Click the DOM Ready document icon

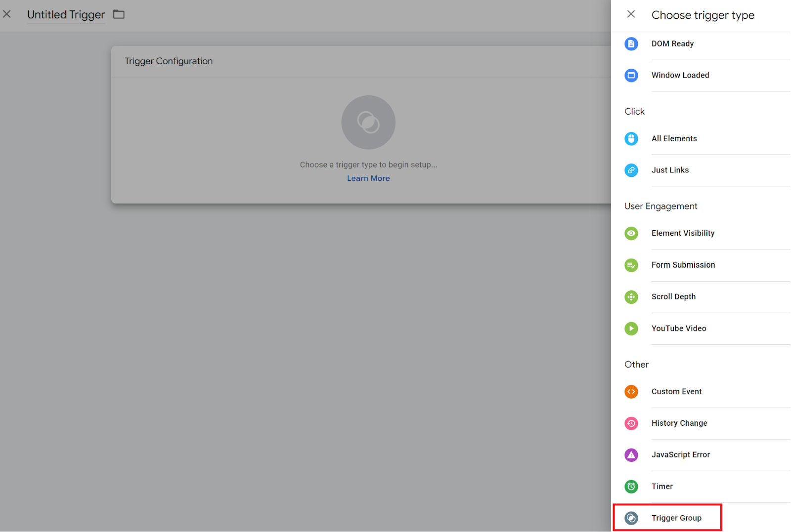(x=631, y=44)
